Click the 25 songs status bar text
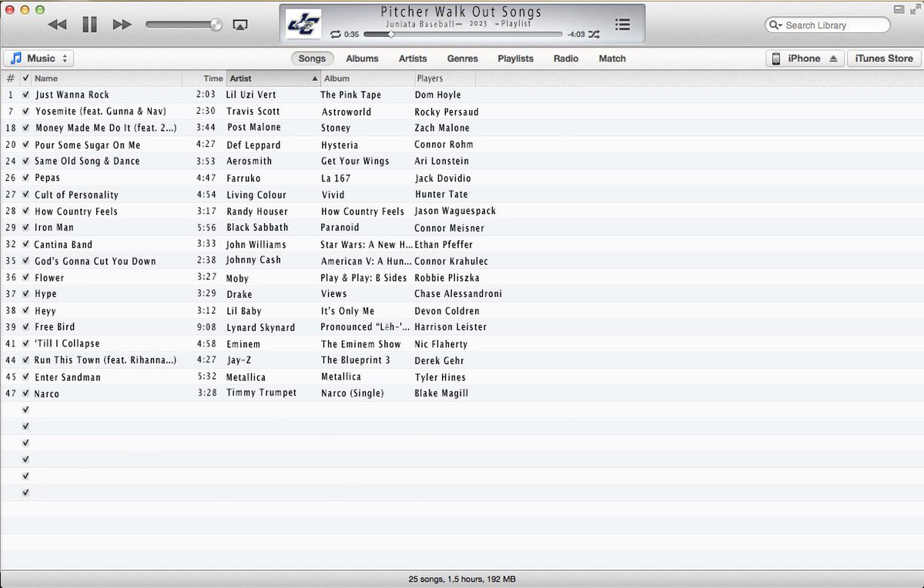This screenshot has width=924, height=588. tap(462, 579)
